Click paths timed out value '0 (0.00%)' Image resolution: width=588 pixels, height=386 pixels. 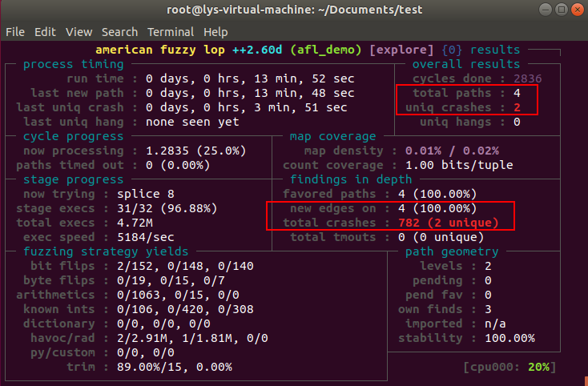[x=178, y=165]
